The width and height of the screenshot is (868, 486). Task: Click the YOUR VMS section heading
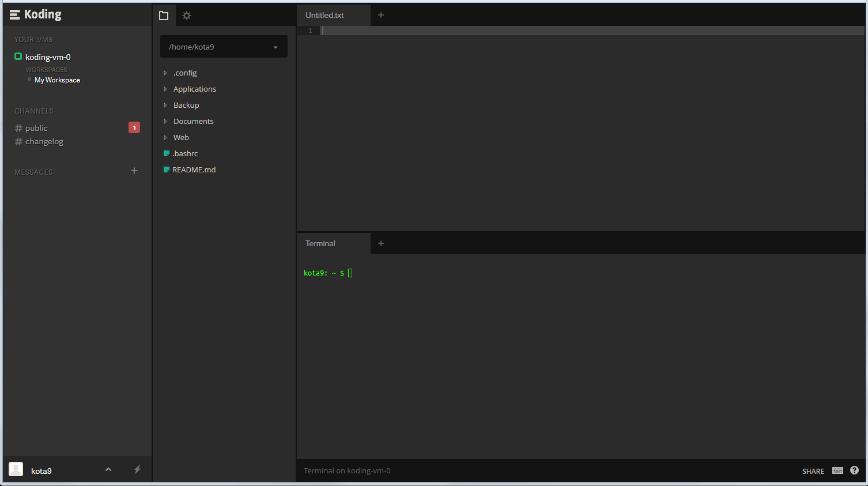coord(33,40)
